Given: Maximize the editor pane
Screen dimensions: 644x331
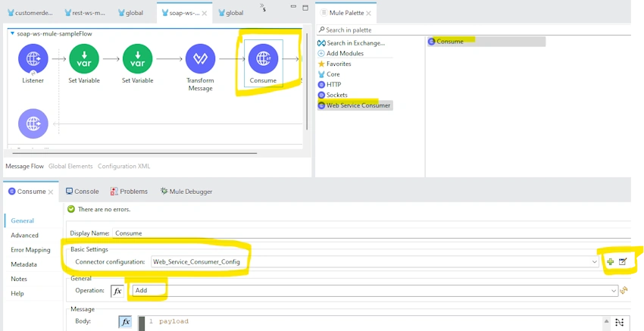Looking at the screenshot, I should 305,8.
